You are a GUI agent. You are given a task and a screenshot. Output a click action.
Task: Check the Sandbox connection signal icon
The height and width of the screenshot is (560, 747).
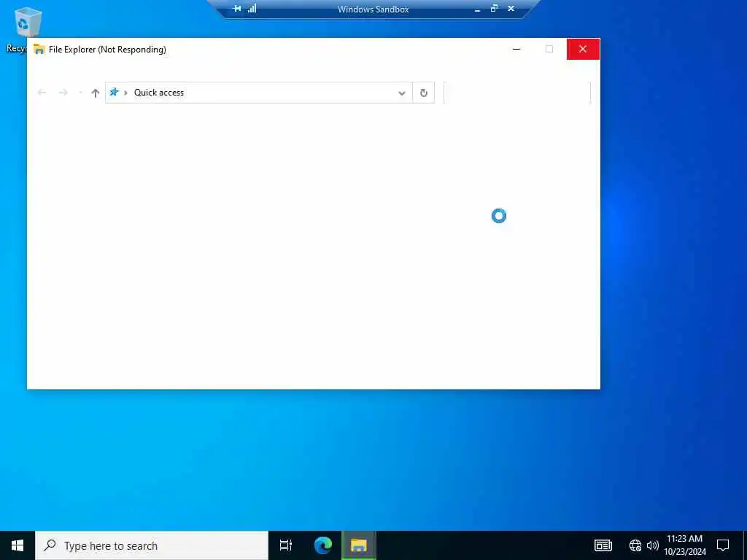point(252,8)
